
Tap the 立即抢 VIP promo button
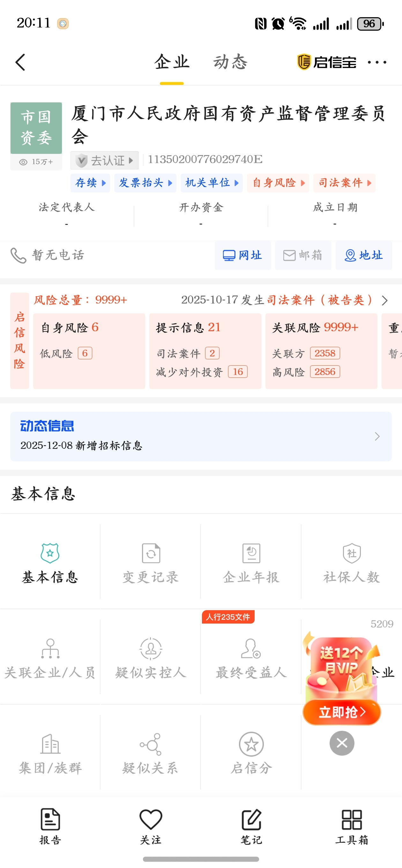[x=342, y=712]
